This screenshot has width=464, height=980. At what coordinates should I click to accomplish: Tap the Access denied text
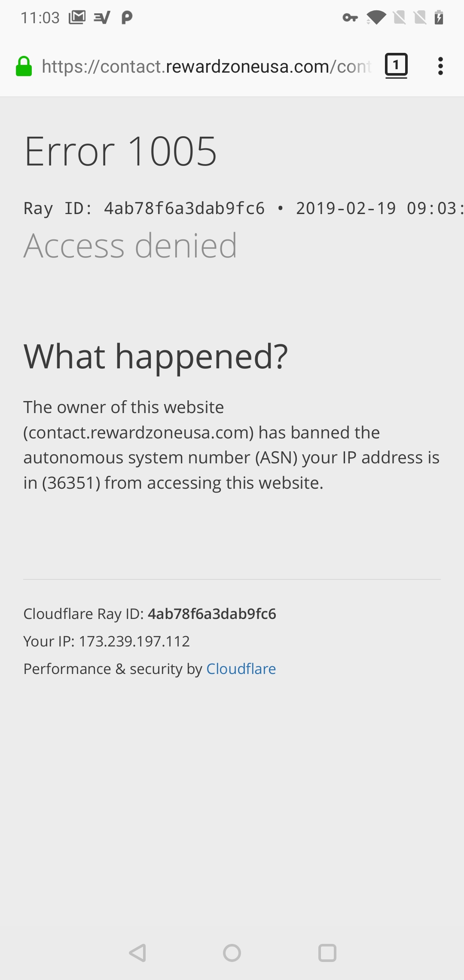click(130, 245)
